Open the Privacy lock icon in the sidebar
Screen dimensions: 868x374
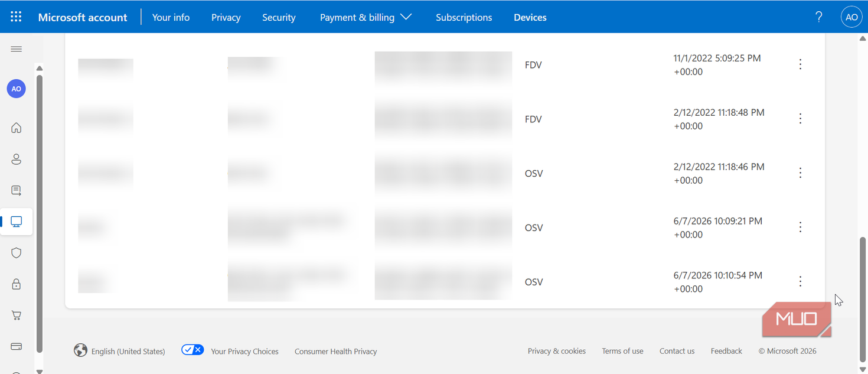pyautogui.click(x=17, y=284)
